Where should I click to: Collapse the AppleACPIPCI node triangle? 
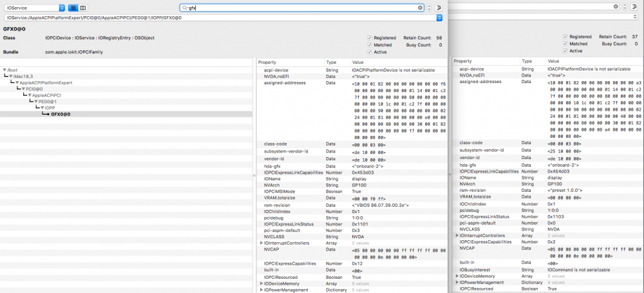(30, 95)
